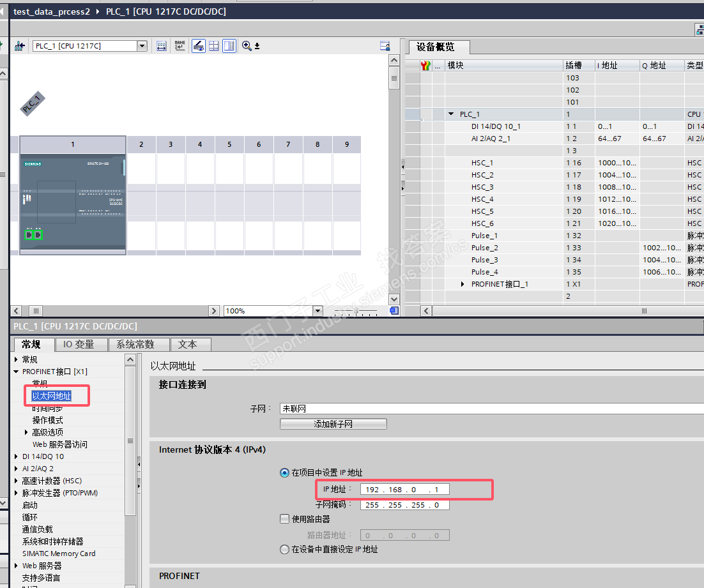Select 系统和时钟存储器 in the tree
The height and width of the screenshot is (588, 704).
click(52, 541)
